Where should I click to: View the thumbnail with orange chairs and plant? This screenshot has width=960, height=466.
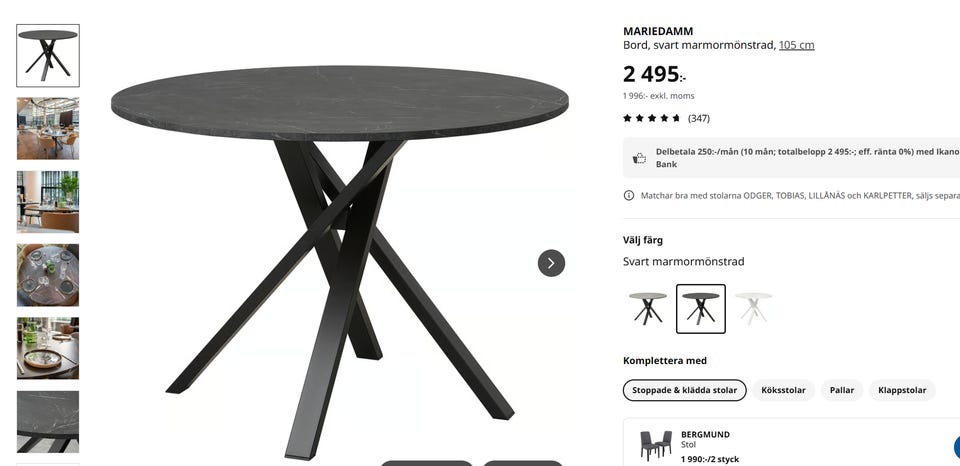point(48,202)
